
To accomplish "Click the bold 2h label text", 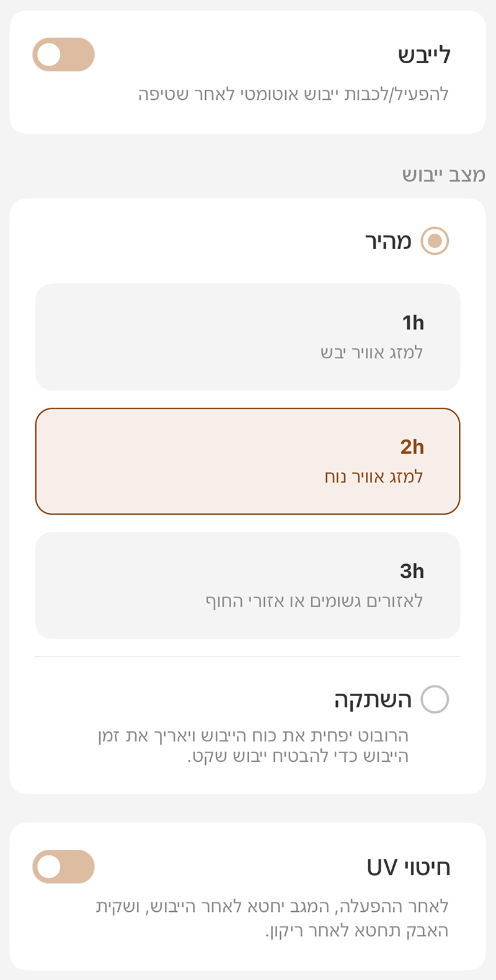I will (x=412, y=447).
